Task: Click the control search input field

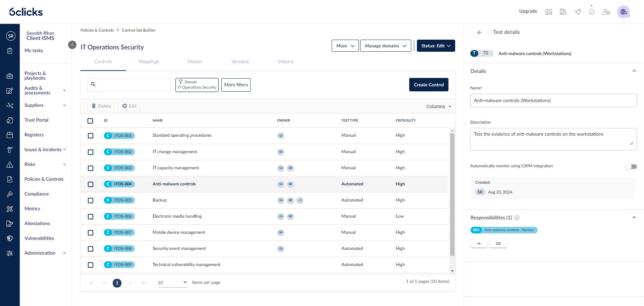Action: [x=132, y=85]
